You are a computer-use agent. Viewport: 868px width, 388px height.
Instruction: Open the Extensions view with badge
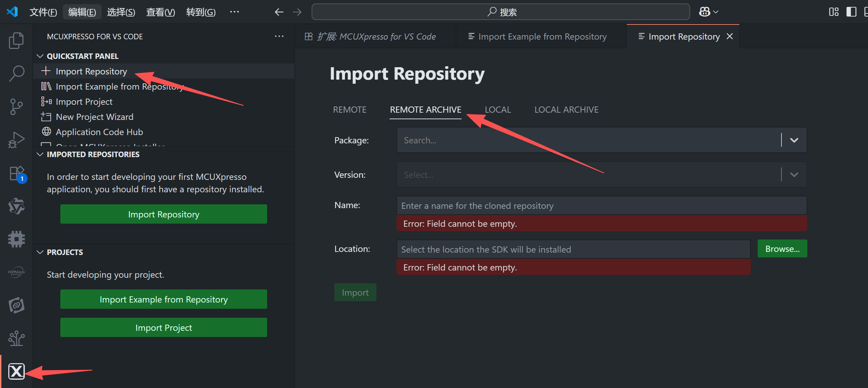pos(17,174)
